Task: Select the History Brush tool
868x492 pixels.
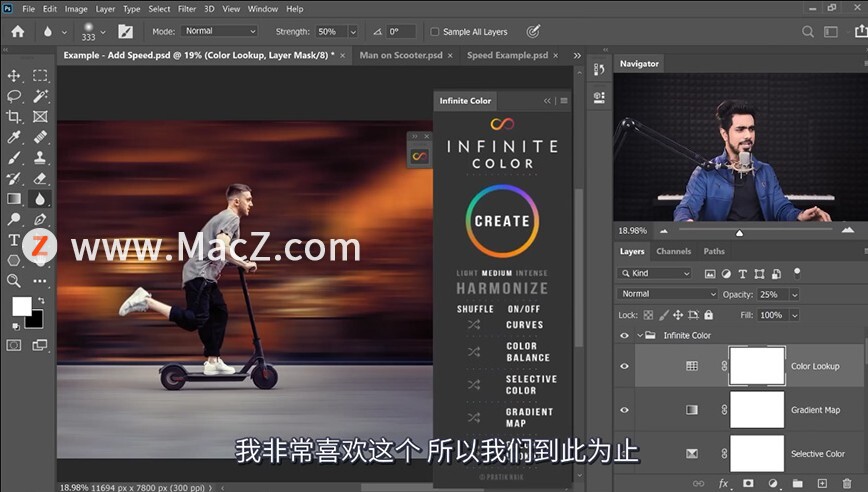Action: 14,178
